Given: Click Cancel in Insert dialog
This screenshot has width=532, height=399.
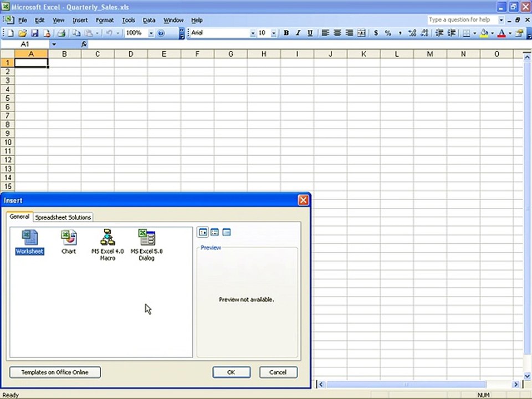Looking at the screenshot, I should (278, 372).
